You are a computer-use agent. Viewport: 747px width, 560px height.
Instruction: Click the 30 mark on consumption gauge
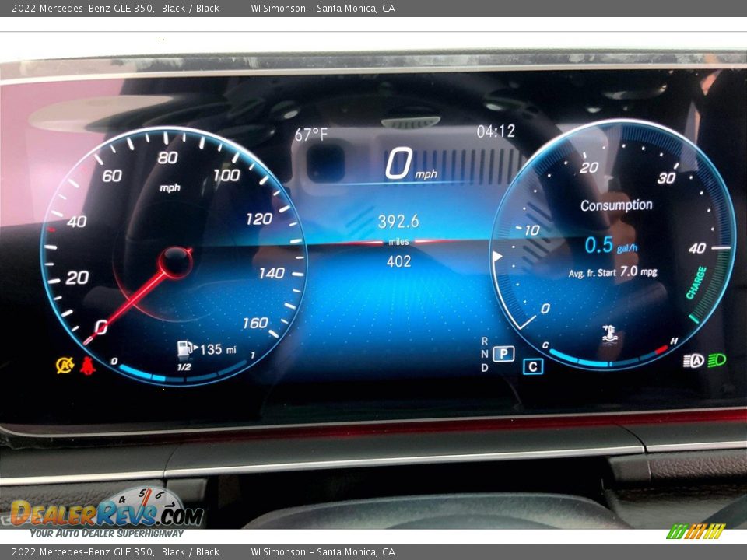(666, 178)
